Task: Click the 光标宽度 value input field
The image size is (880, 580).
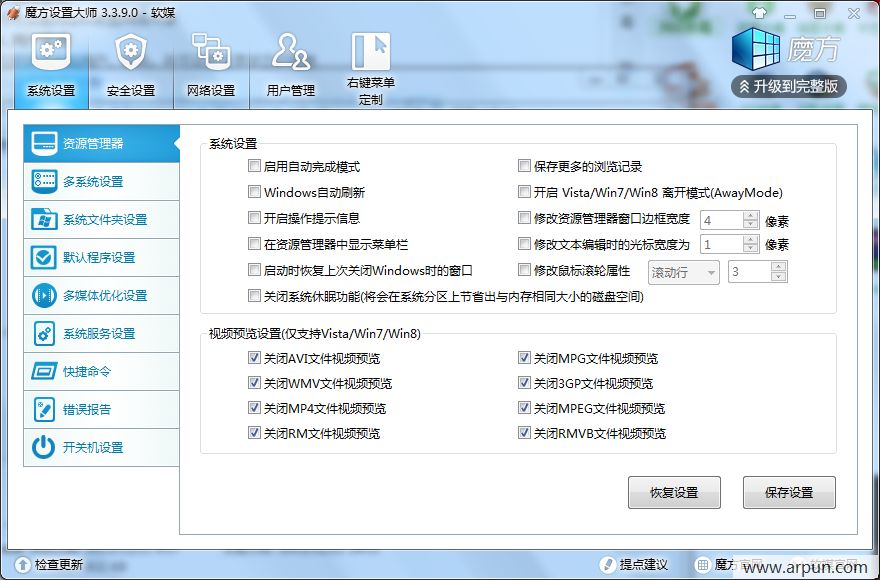Action: 719,245
